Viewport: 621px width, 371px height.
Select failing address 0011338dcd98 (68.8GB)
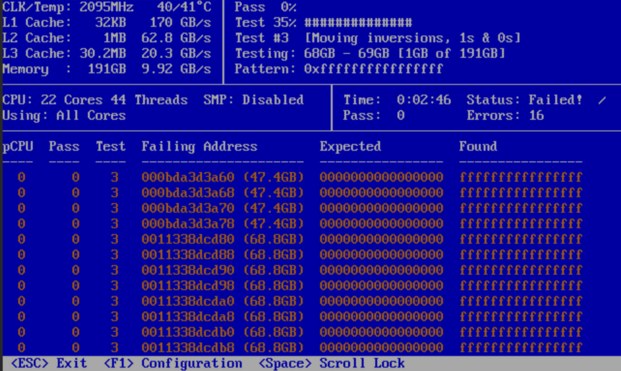pyautogui.click(x=223, y=285)
